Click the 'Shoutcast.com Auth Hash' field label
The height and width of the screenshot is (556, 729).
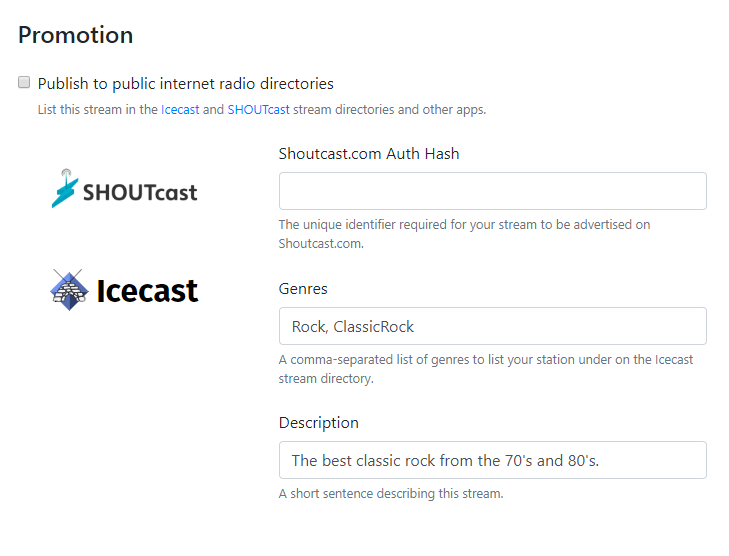pyautogui.click(x=369, y=154)
